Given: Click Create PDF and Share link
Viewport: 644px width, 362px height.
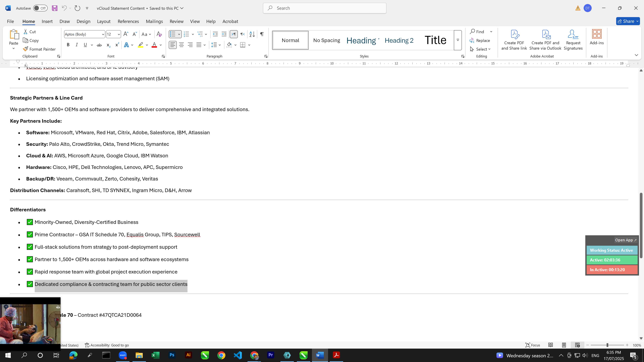Looking at the screenshot, I should point(514,40).
